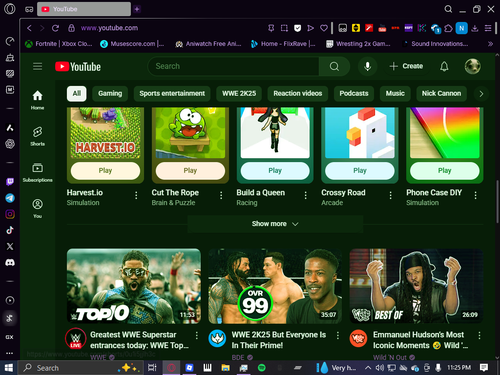
Task: Expand the bookmarks bar overflow chevron
Action: pos(490,44)
